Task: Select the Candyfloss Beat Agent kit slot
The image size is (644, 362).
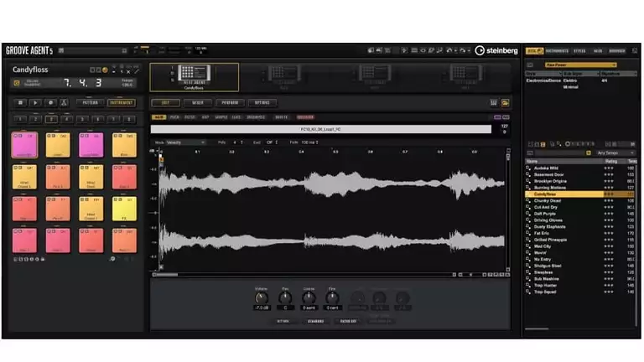Action: point(195,77)
